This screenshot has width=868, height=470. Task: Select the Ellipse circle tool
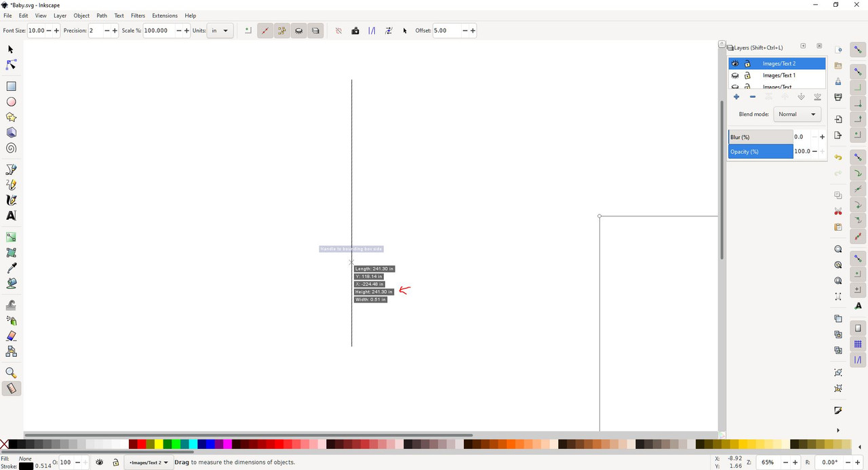point(11,102)
